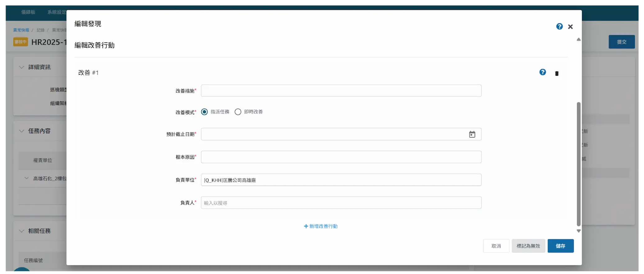Click the 儲存 button
This screenshot has height=274, width=644.
(560, 246)
